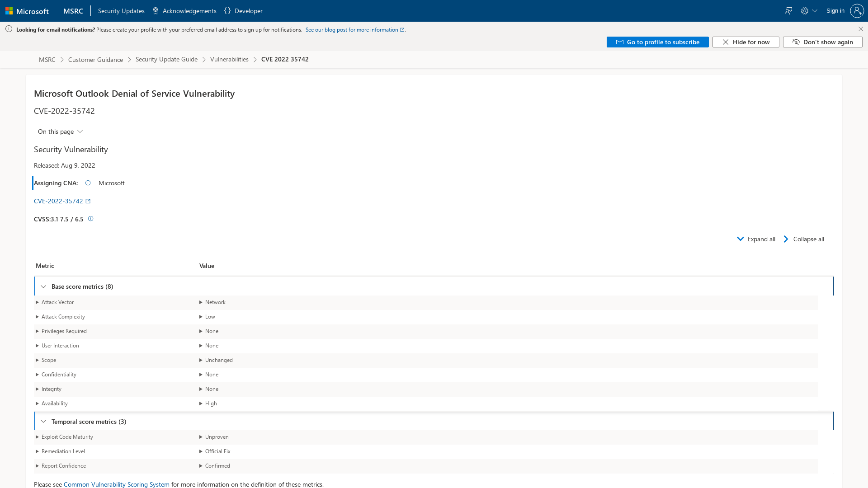The width and height of the screenshot is (868, 488).
Task: Expand the Exploit Code Maturity row
Action: [x=38, y=437]
